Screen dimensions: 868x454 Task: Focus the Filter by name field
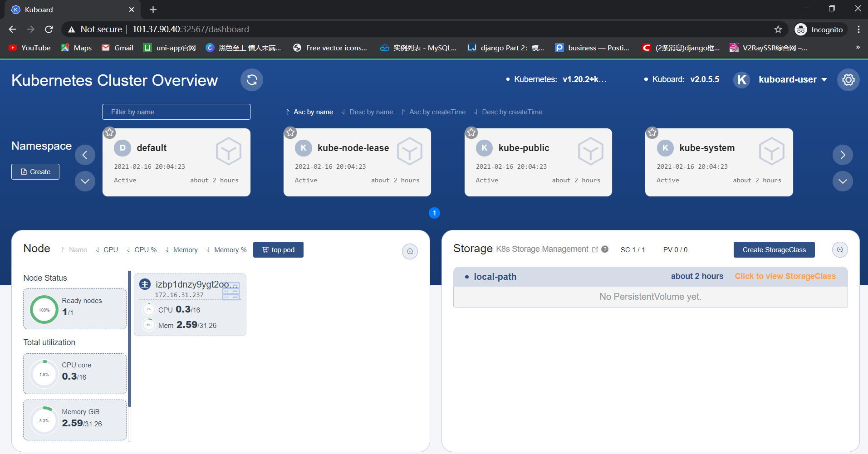click(177, 112)
